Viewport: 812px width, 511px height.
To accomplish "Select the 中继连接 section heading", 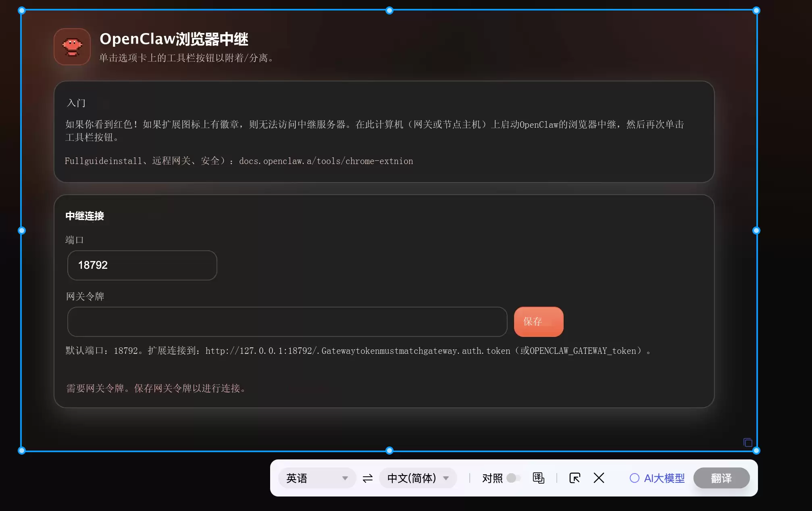I will tap(85, 216).
